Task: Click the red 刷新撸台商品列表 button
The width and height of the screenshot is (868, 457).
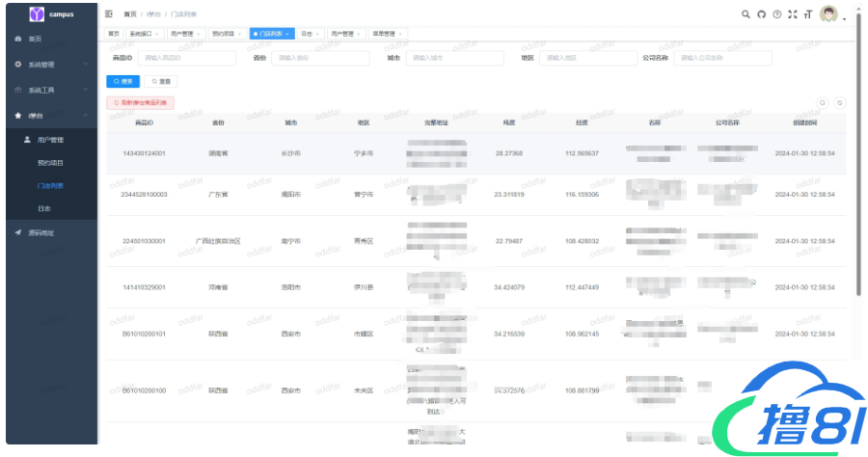Action: 140,102
